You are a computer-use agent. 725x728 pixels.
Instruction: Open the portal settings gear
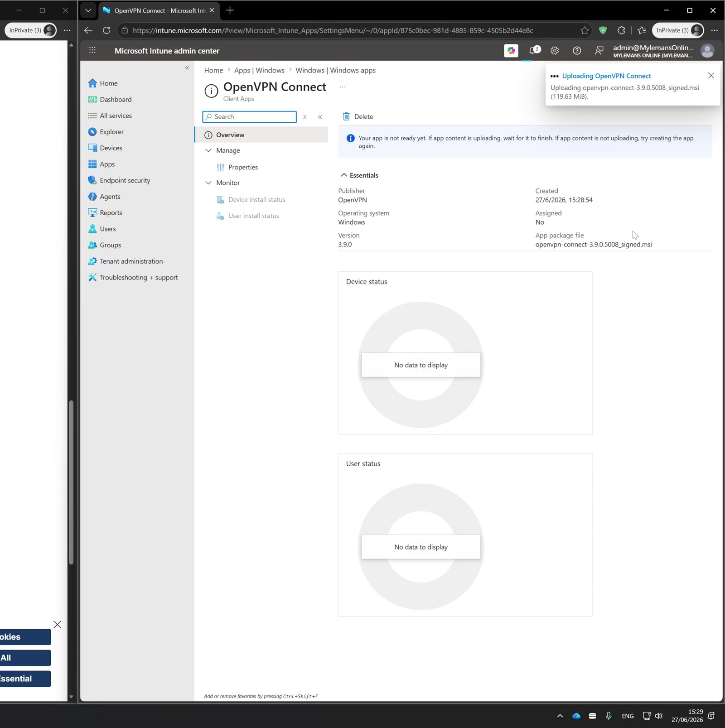click(x=555, y=51)
